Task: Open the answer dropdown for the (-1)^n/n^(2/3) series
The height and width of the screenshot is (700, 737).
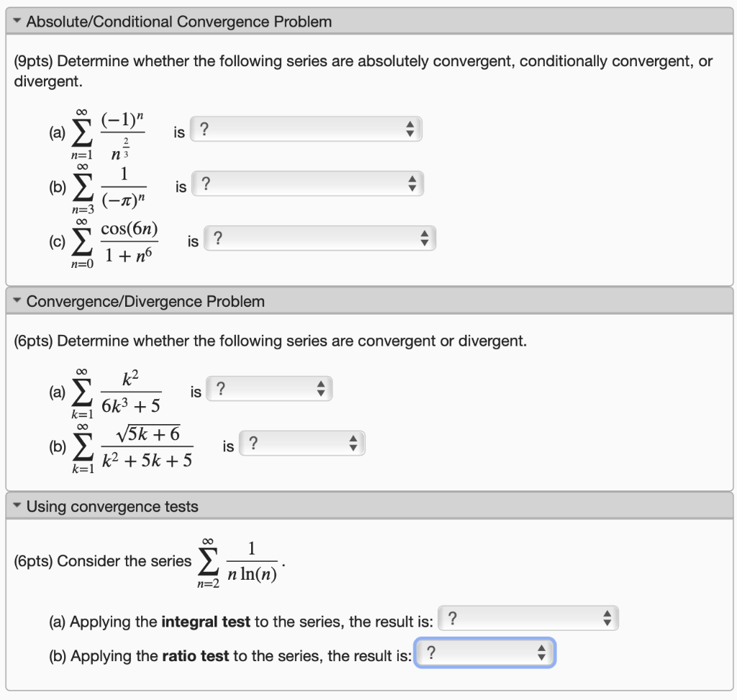Action: pos(302,128)
